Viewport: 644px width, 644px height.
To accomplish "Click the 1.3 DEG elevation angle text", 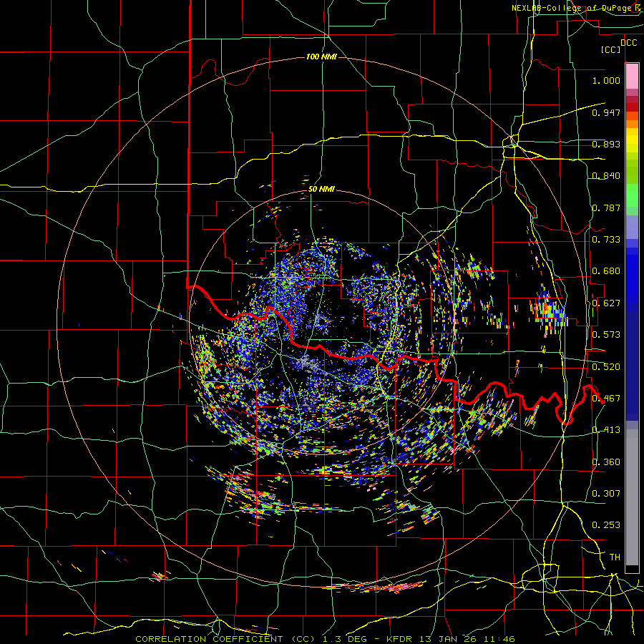I will pos(344,639).
